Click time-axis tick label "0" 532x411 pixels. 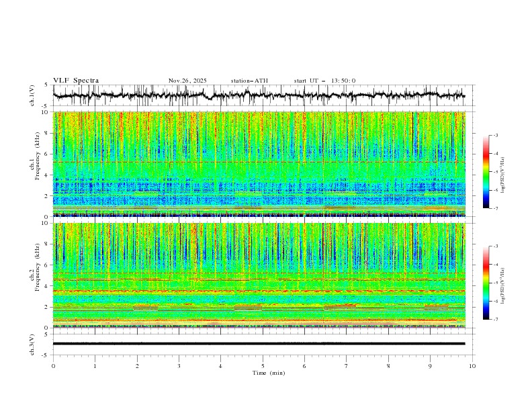(53, 366)
